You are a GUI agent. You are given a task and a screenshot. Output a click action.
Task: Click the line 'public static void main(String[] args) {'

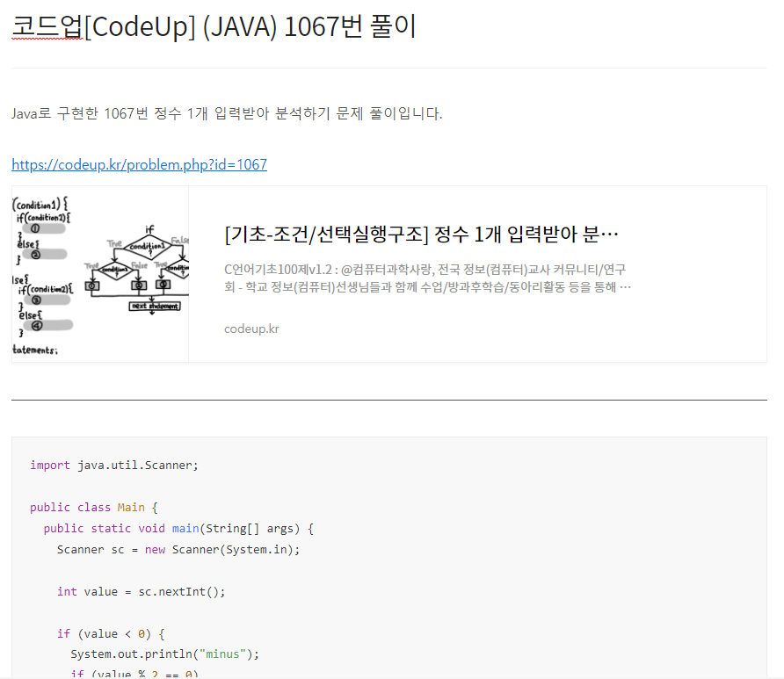(x=178, y=529)
